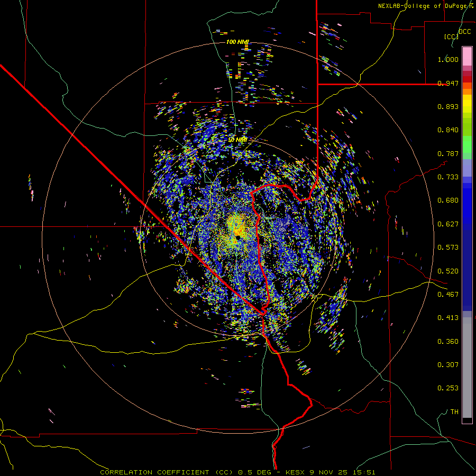This screenshot has height=476, width=476.
Task: Click the 0.787 scale value
Action: tap(448, 153)
